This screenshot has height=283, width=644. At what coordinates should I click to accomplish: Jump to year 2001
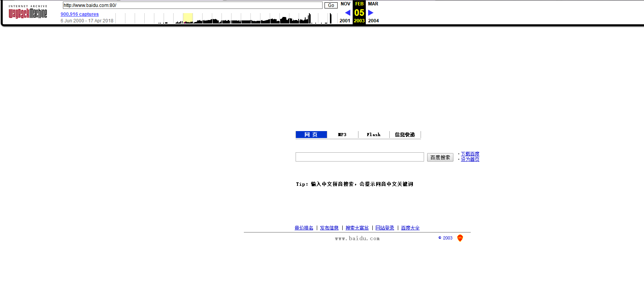pyautogui.click(x=345, y=21)
